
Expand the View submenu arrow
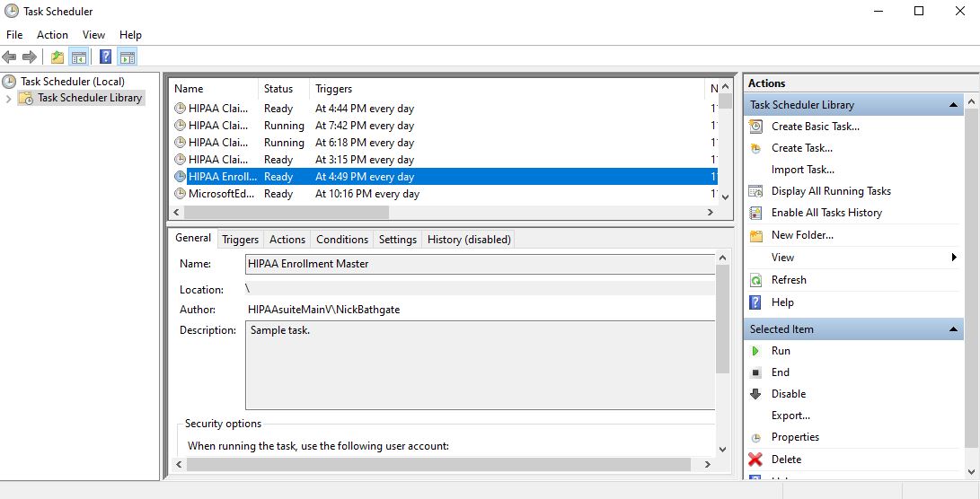[x=954, y=258]
